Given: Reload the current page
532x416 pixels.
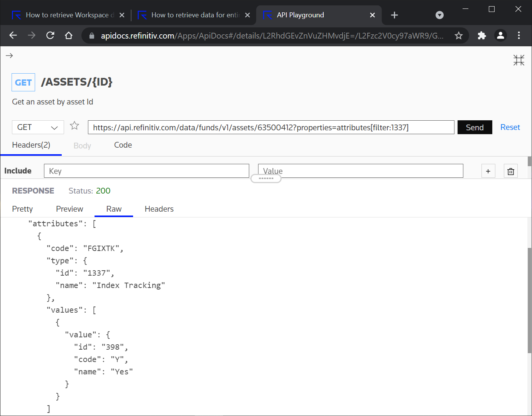Looking at the screenshot, I should [50, 35].
